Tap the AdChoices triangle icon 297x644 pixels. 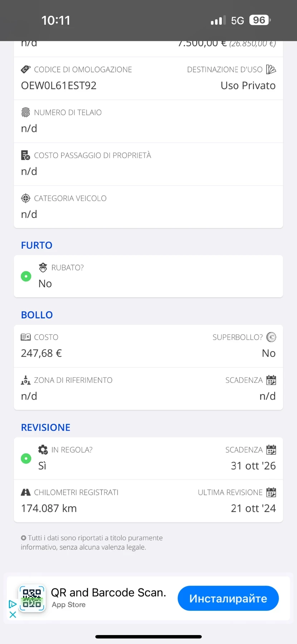click(13, 604)
